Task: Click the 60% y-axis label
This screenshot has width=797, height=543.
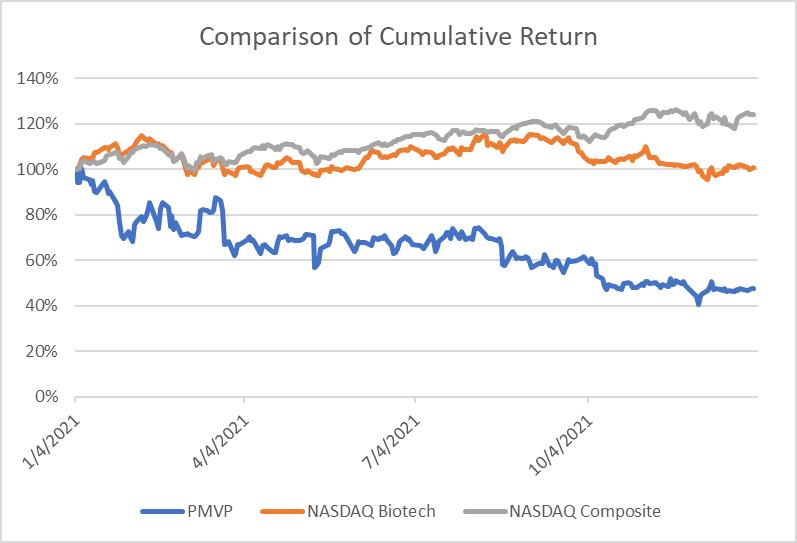Action: coord(42,260)
